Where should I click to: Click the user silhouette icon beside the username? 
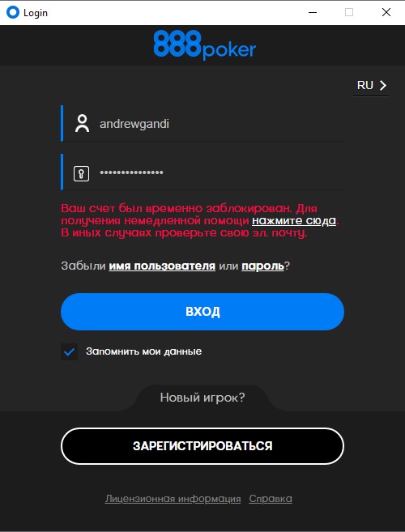point(82,124)
